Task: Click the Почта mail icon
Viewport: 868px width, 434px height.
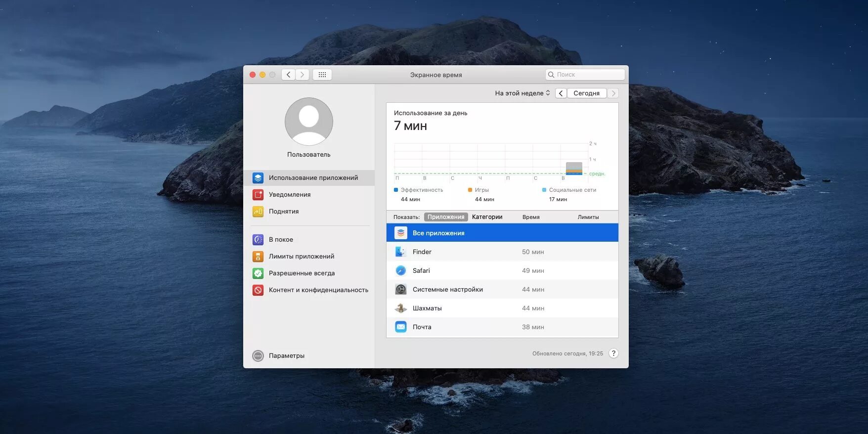Action: click(x=401, y=327)
